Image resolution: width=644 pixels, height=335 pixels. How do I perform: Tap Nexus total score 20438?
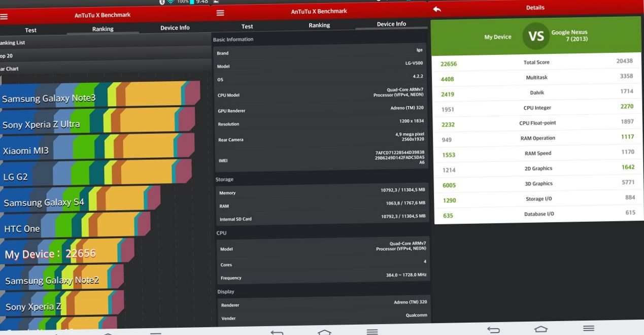(x=624, y=61)
